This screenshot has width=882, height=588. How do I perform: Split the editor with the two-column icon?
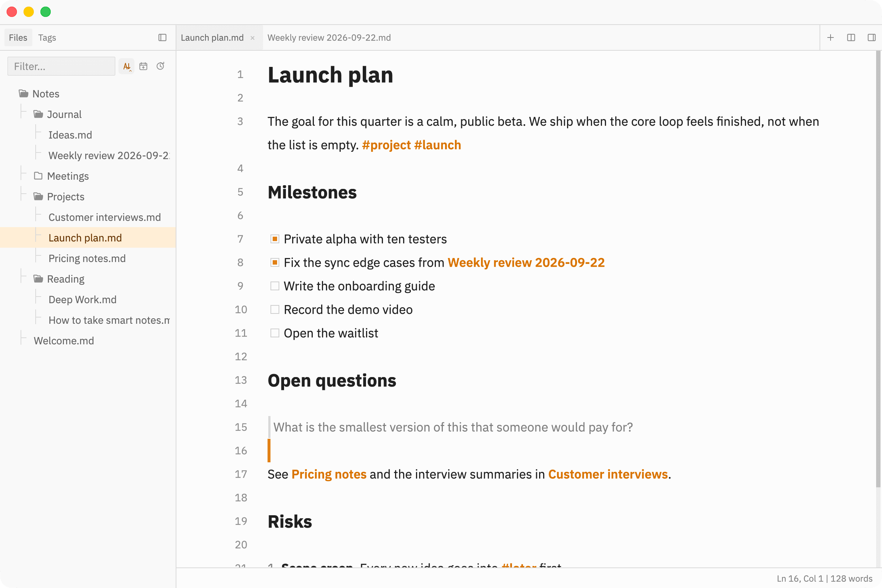(851, 37)
